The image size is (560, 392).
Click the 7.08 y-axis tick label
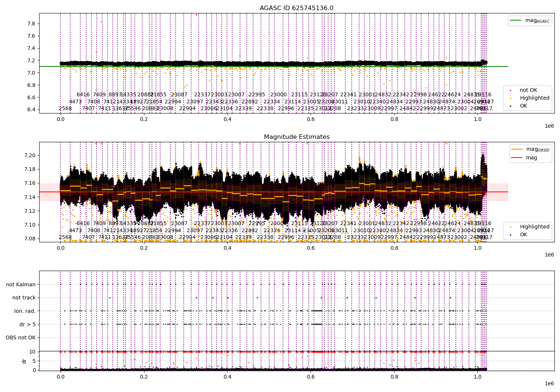click(x=30, y=239)
